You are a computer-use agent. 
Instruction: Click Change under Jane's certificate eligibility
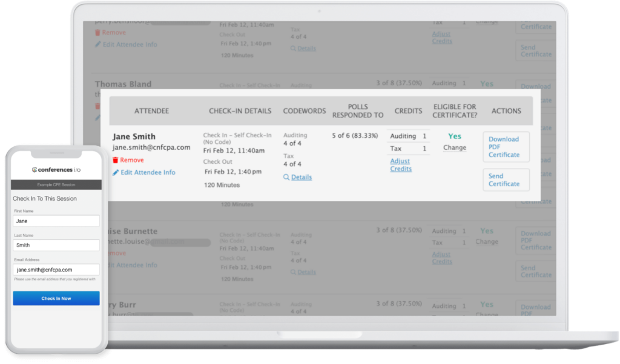coord(454,147)
